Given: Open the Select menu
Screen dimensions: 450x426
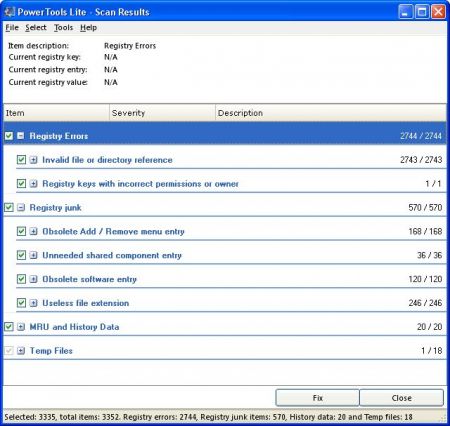Looking at the screenshot, I should tap(36, 28).
